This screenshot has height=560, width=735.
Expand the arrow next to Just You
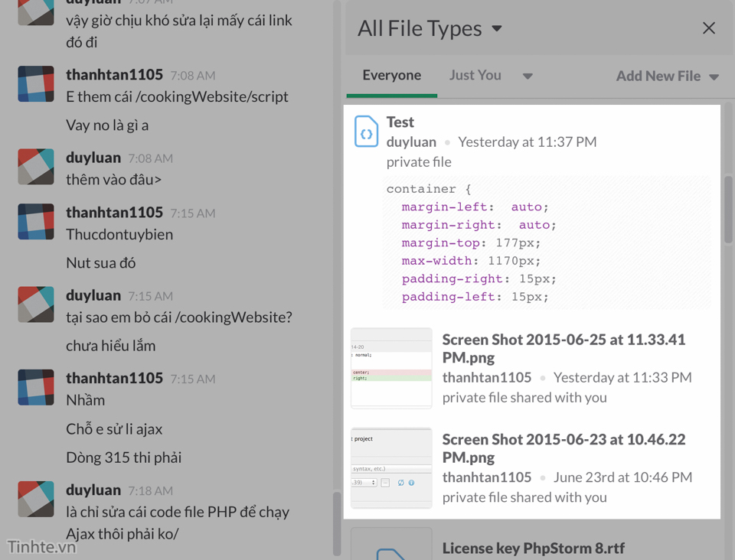[528, 76]
